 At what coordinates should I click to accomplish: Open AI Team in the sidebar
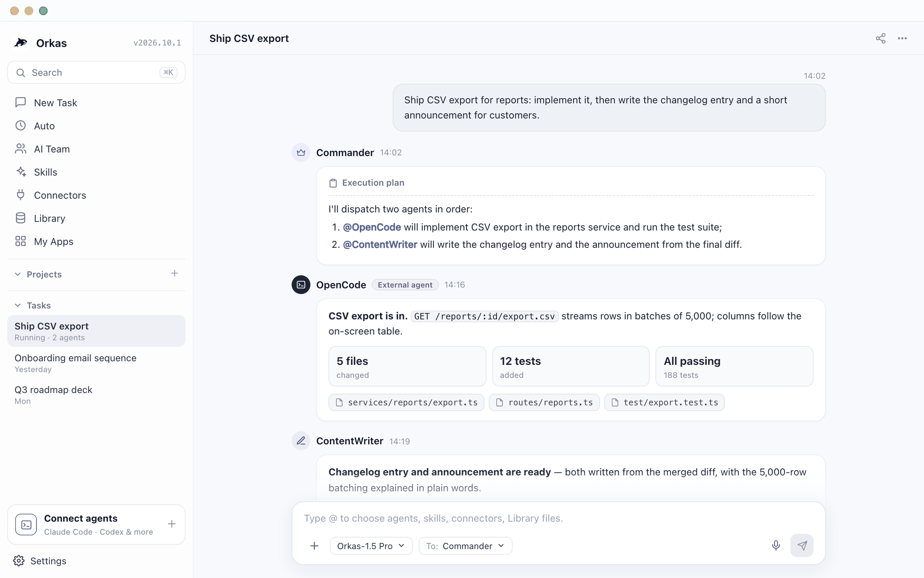tap(96, 149)
